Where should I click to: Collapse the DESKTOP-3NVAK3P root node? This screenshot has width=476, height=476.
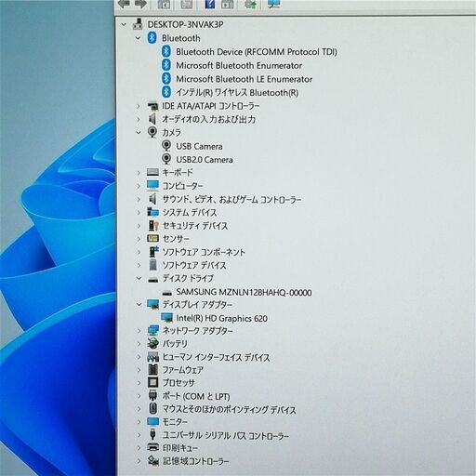point(124,24)
